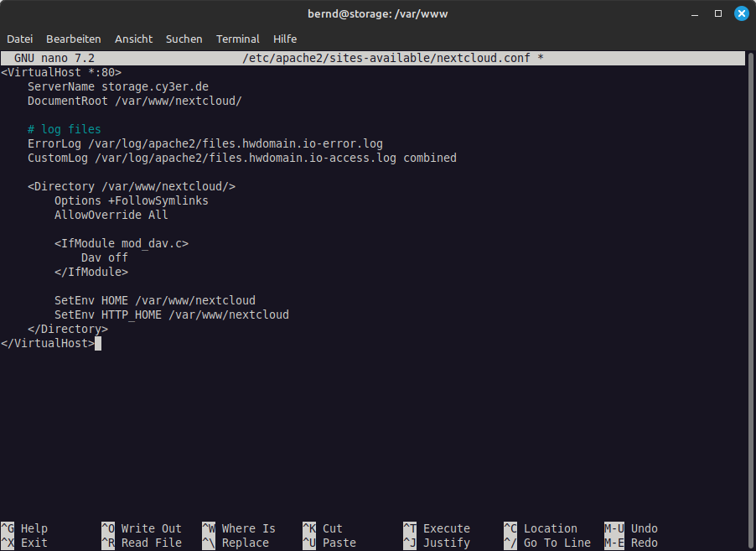Click the CustomLog access.log combined line
This screenshot has height=551, width=756.
(x=242, y=158)
